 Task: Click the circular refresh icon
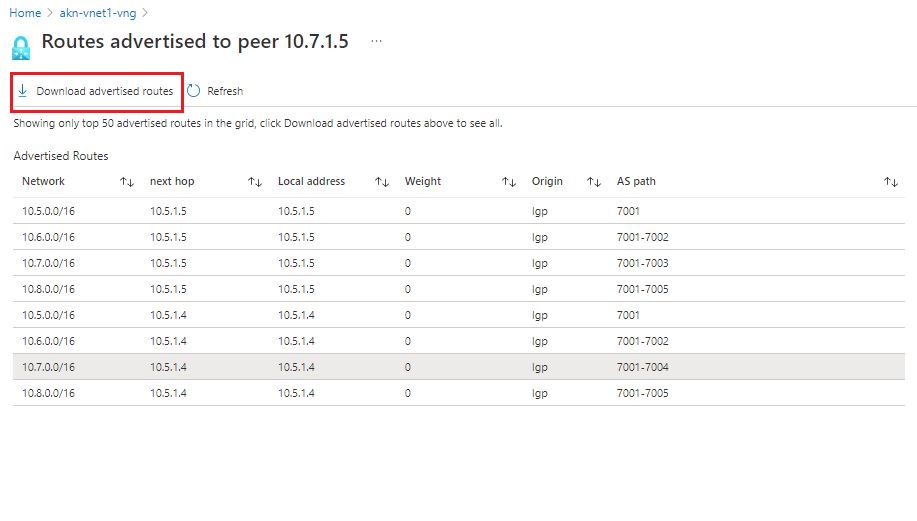coord(194,91)
